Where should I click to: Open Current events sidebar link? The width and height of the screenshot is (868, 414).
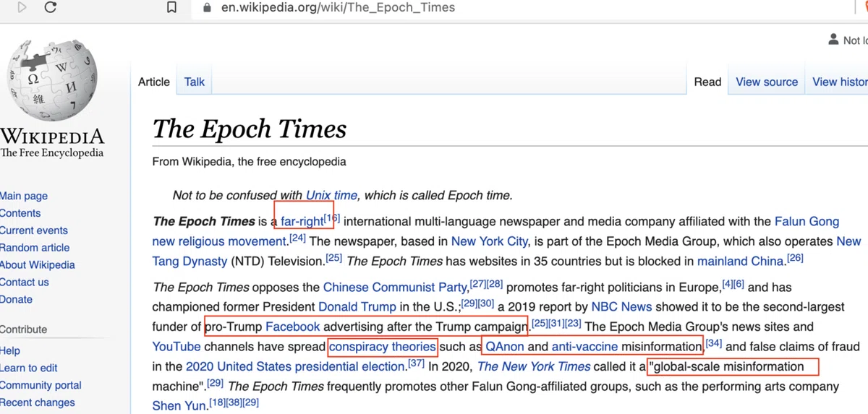(x=34, y=230)
